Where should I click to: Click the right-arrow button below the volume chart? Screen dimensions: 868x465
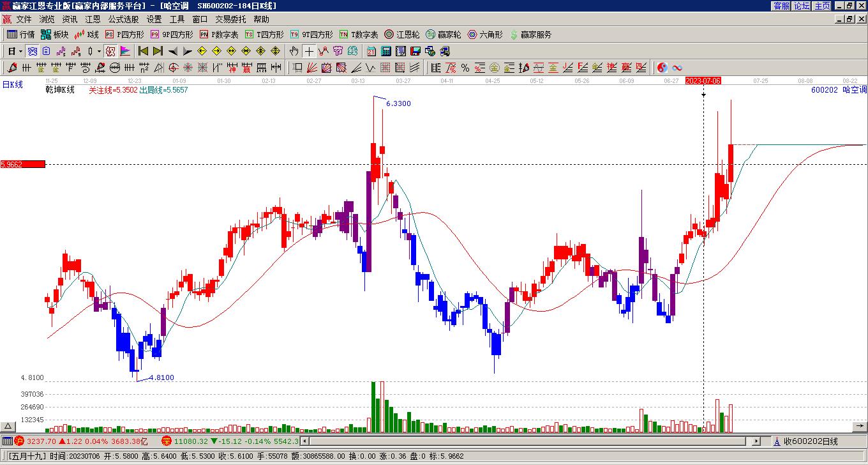(860, 427)
